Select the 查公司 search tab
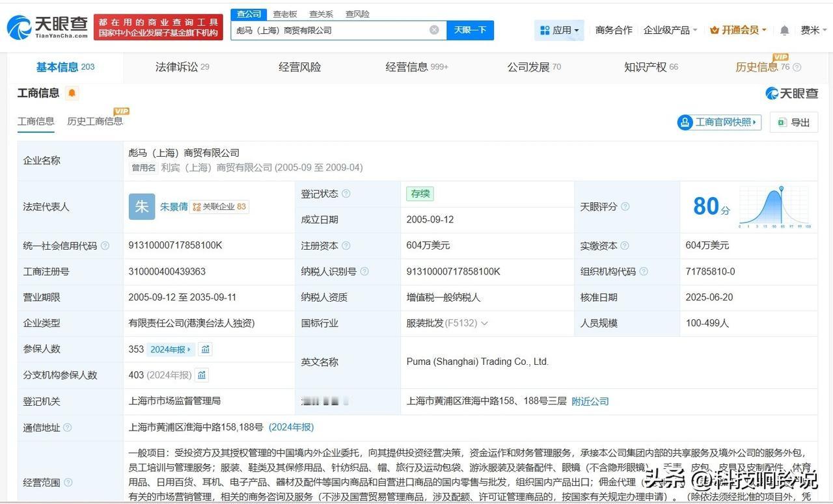The height and width of the screenshot is (504, 833). [249, 14]
